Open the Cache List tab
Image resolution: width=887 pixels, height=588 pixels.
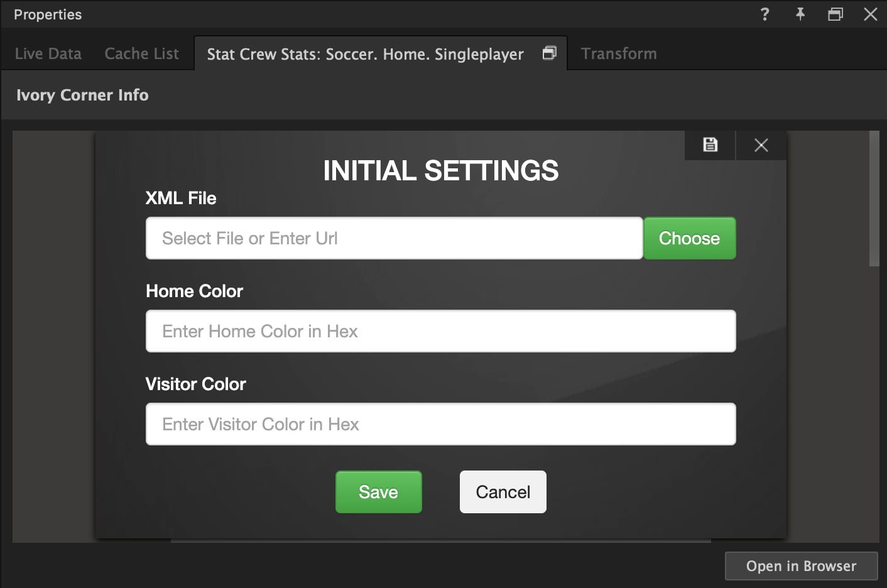(142, 54)
